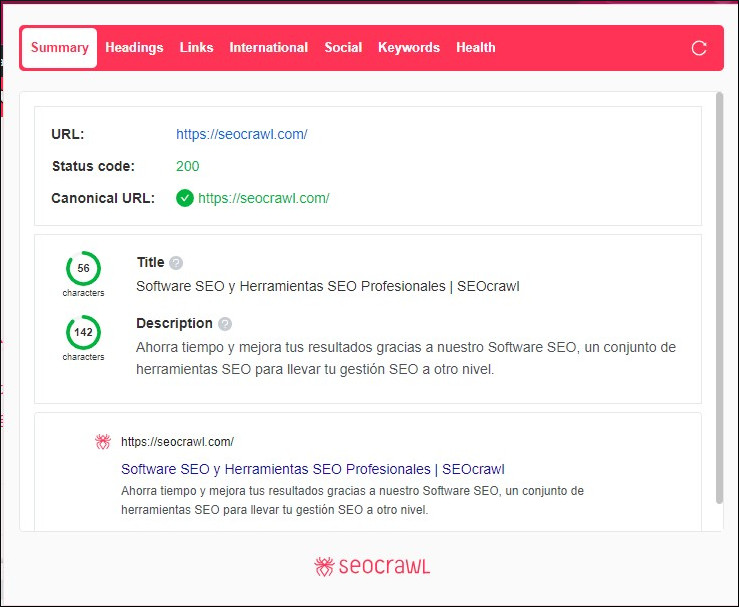Click the title text below the Title heading
Viewport: 739px width, 607px height.
[328, 286]
